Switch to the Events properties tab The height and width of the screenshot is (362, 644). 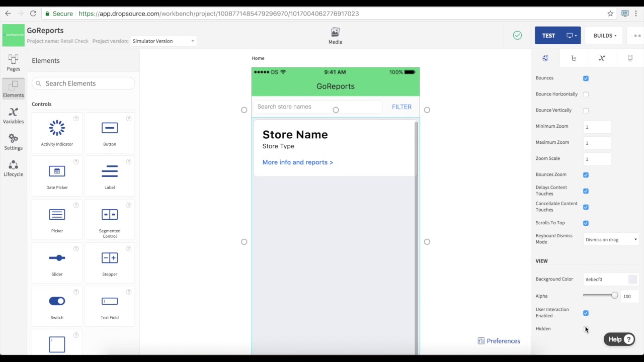click(602, 58)
